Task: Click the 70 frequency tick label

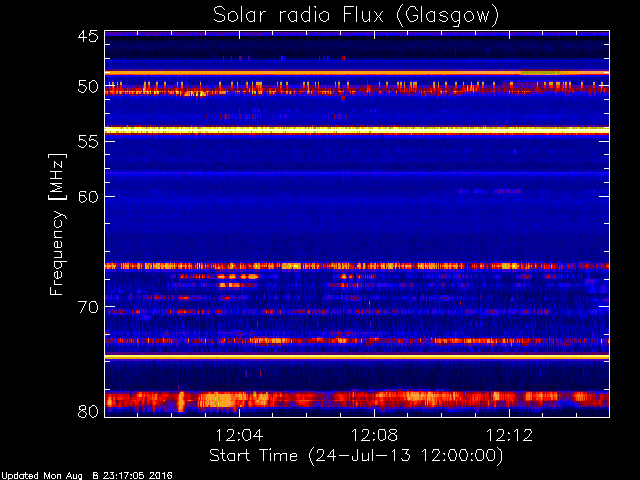Action: tap(88, 307)
